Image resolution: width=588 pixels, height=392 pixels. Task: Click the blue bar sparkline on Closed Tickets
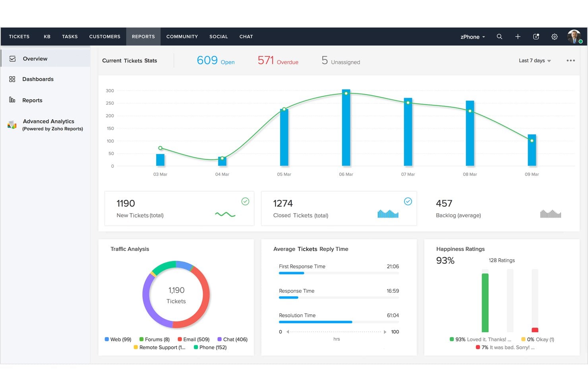[388, 214]
